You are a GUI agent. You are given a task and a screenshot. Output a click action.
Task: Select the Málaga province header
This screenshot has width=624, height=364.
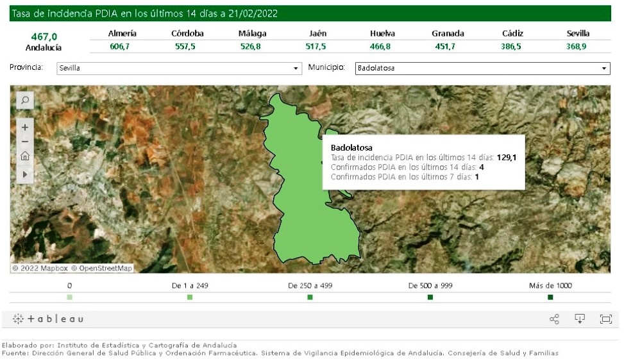coord(253,33)
